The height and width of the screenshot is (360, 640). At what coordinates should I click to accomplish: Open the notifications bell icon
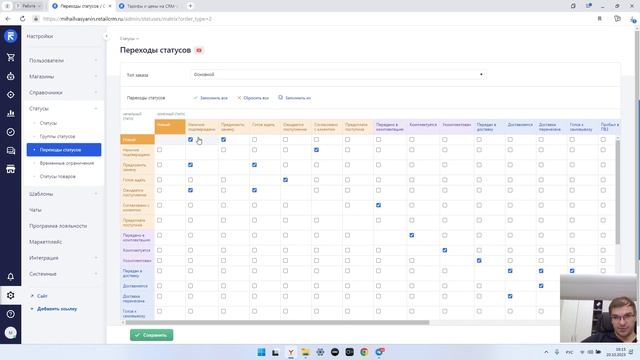point(11,277)
